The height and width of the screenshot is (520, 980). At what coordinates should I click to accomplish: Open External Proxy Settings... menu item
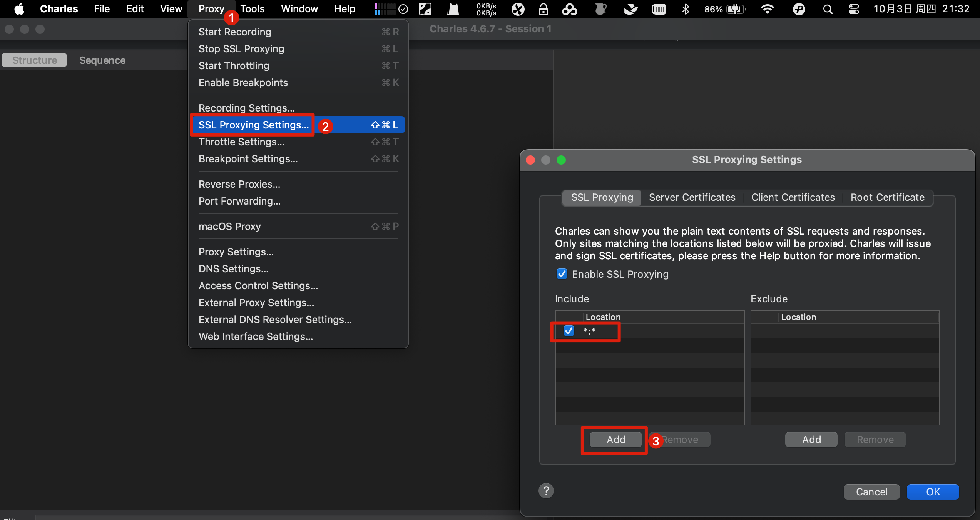[x=298, y=303]
